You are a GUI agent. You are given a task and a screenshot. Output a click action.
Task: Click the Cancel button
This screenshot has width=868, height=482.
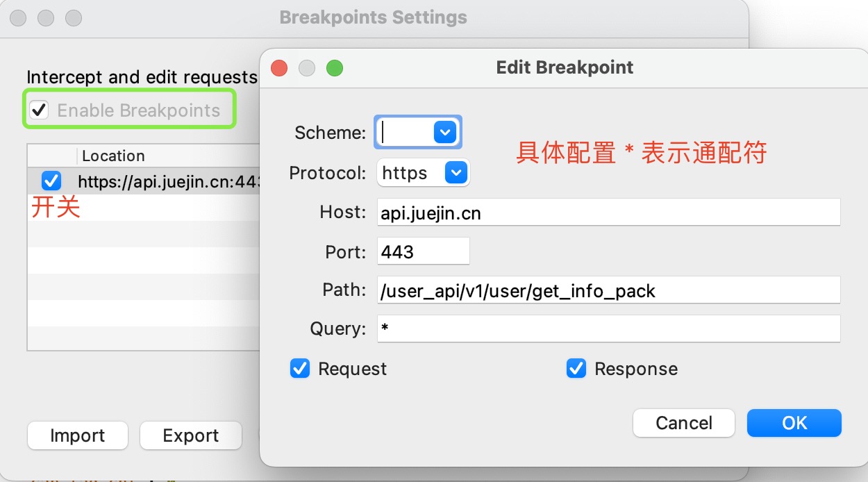684,423
